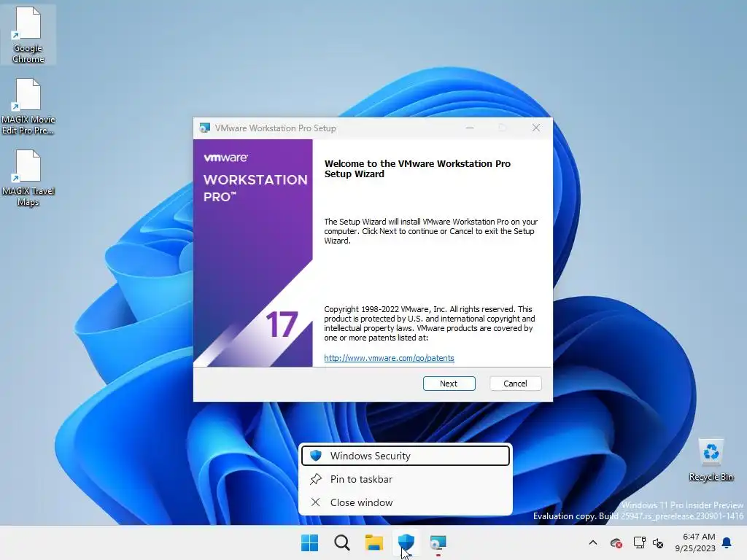Click the VMware Workstation Pro Setup title text
The width and height of the screenshot is (747, 560).
(x=275, y=128)
